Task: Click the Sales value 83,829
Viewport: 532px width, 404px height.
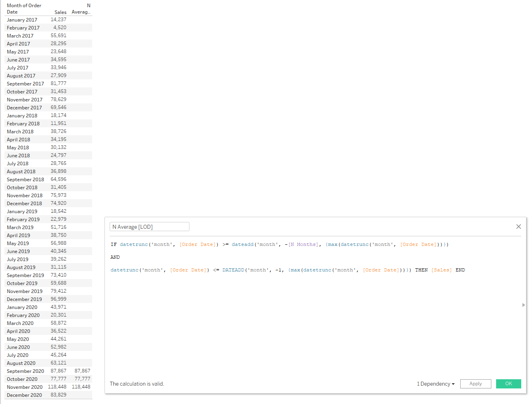Action: (59, 395)
